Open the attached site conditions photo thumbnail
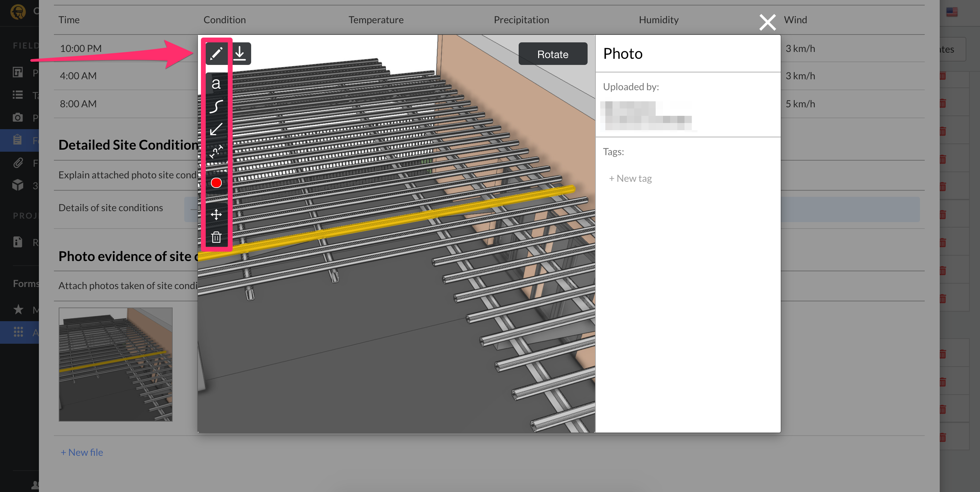 [x=115, y=365]
